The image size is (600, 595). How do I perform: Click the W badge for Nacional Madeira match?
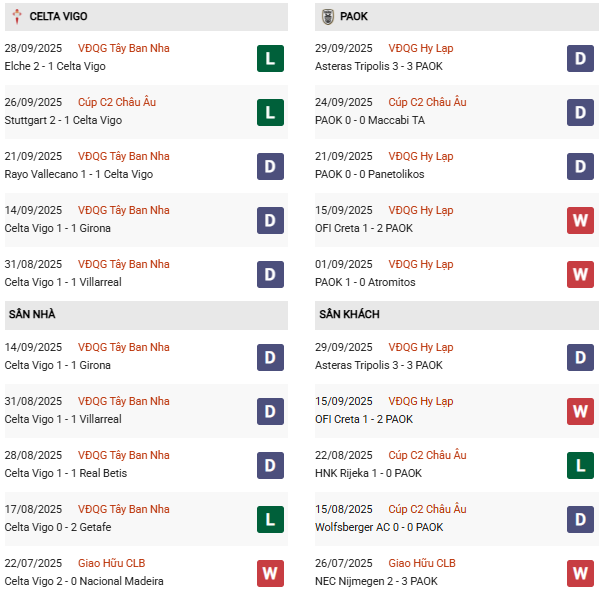(x=269, y=573)
